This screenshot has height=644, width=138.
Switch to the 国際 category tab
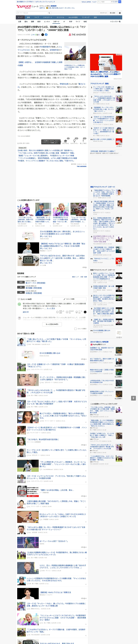(32, 21)
